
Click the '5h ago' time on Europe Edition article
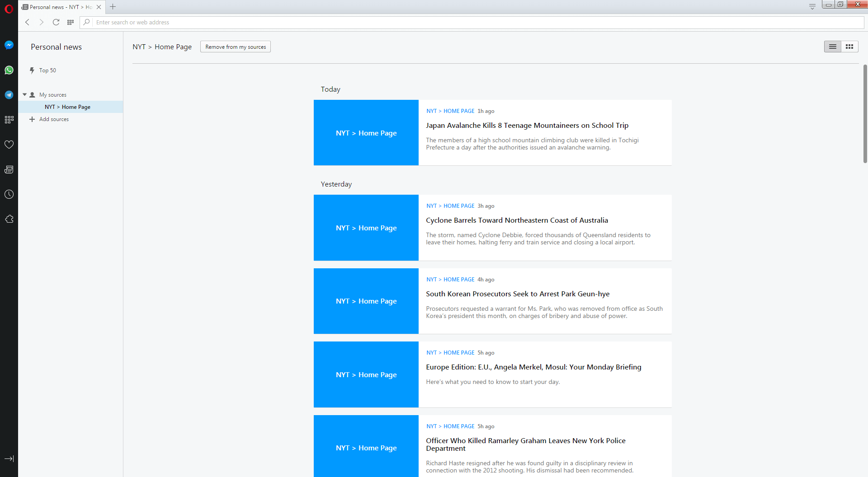tap(486, 353)
